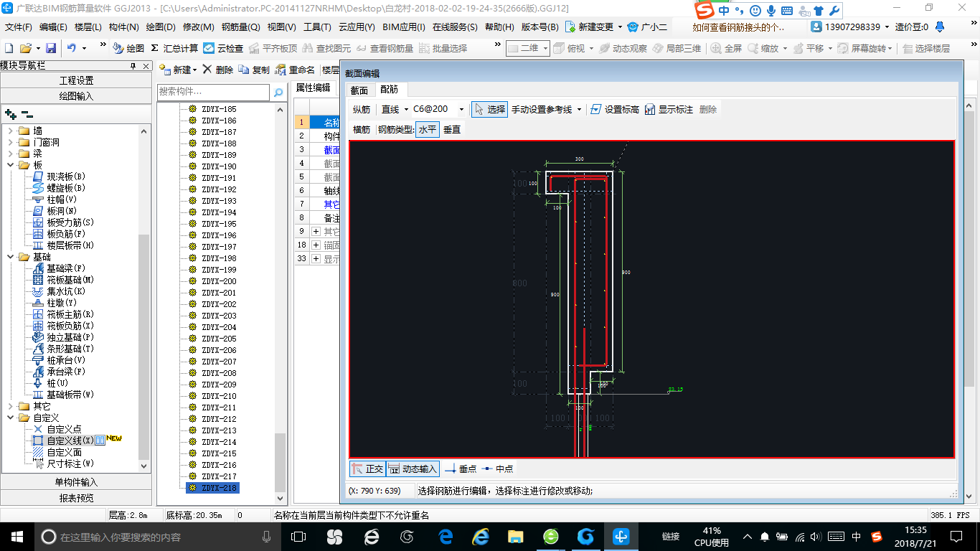Open Windows Start menu
980x551 pixels.
(x=17, y=536)
